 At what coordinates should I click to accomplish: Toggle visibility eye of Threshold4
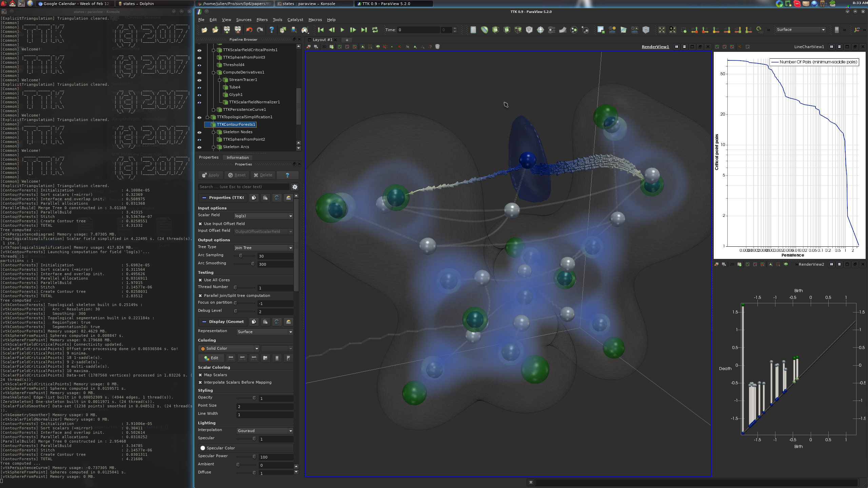199,65
